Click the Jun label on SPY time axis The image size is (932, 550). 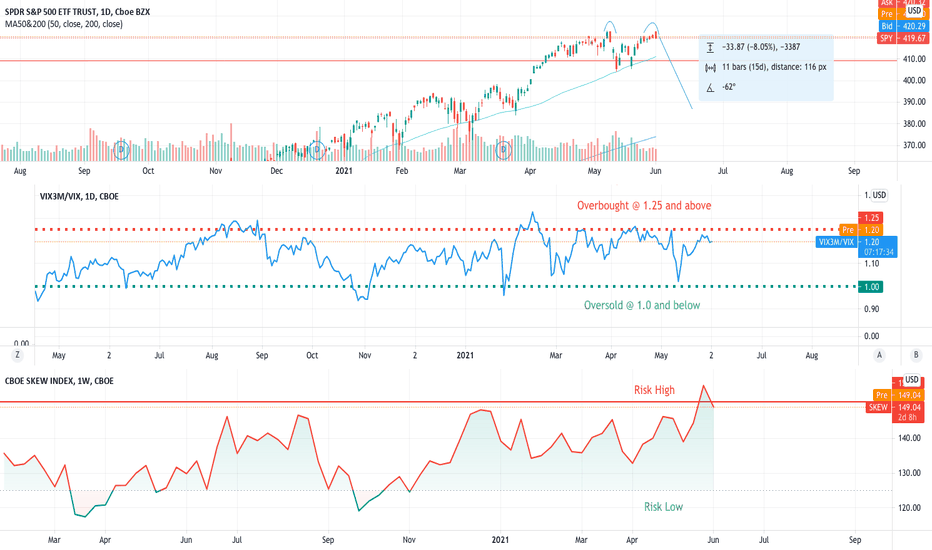coord(656,171)
